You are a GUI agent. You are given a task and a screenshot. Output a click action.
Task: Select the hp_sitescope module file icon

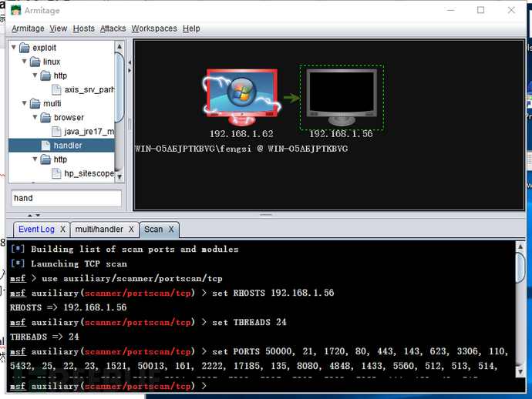(x=56, y=173)
